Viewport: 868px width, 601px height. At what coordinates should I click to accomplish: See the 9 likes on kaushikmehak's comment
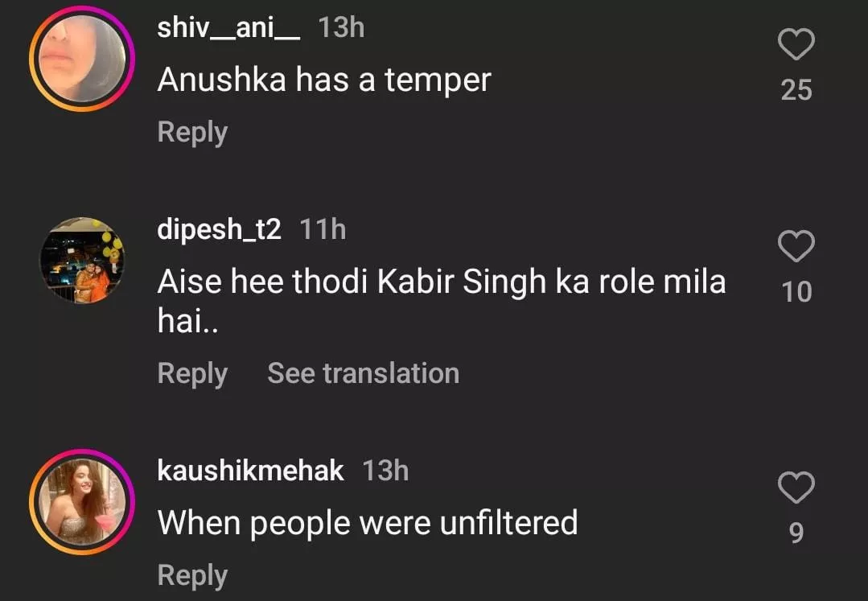tap(796, 533)
